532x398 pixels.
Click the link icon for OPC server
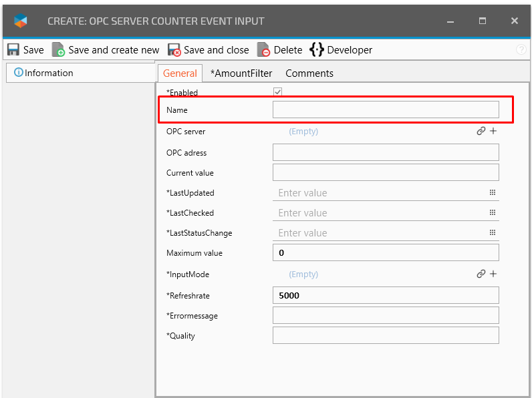(x=481, y=132)
